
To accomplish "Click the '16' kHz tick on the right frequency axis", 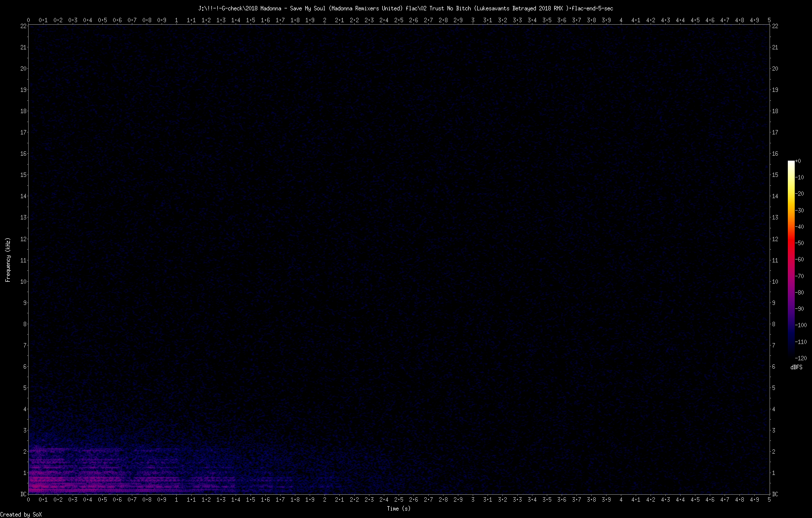I will point(775,154).
